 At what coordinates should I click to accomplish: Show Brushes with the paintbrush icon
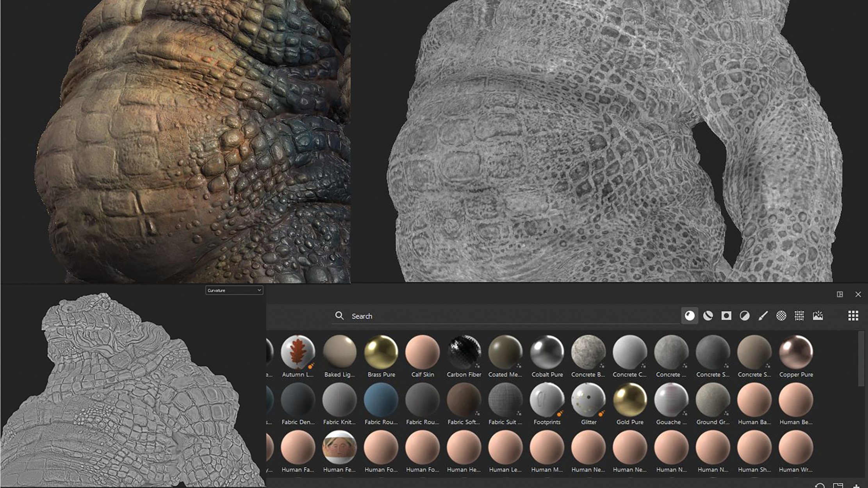pyautogui.click(x=763, y=316)
